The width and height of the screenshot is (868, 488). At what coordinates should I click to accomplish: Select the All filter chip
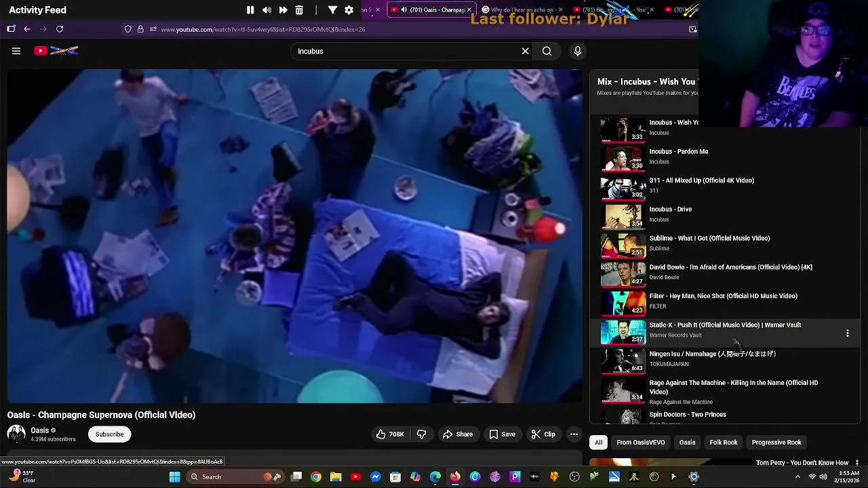coord(599,443)
